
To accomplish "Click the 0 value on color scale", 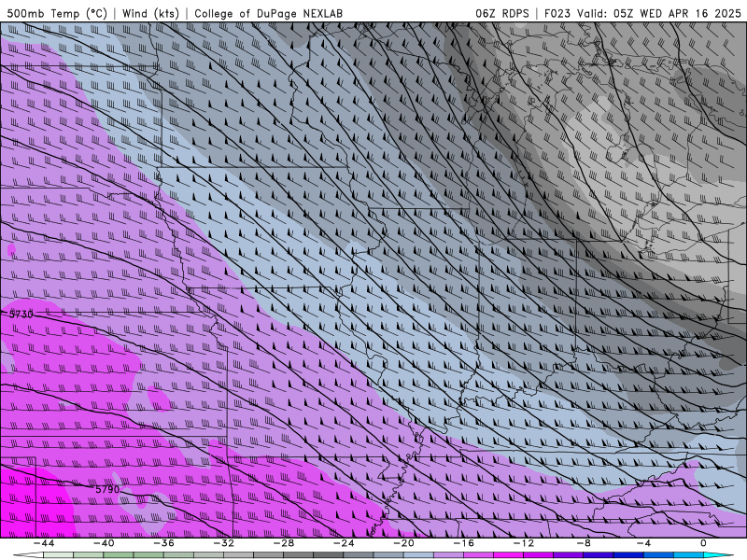I will pos(704,543).
